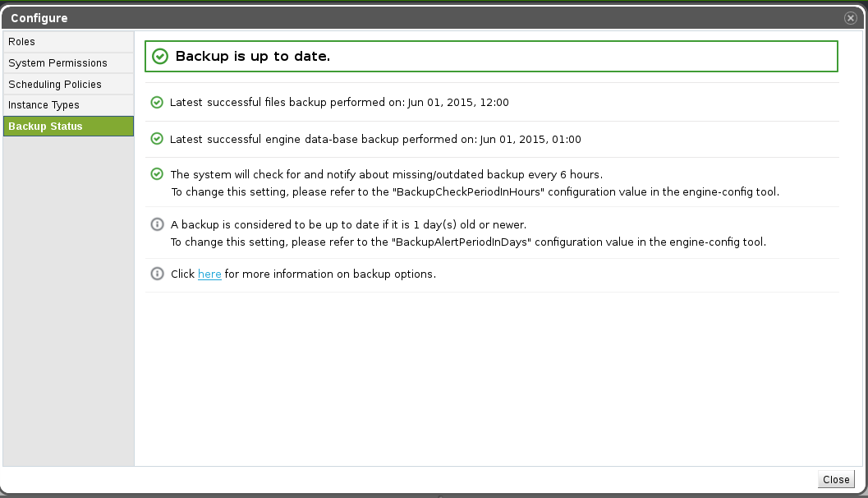868x498 pixels.
Task: Follow the "here" link for backup options
Action: 209,274
